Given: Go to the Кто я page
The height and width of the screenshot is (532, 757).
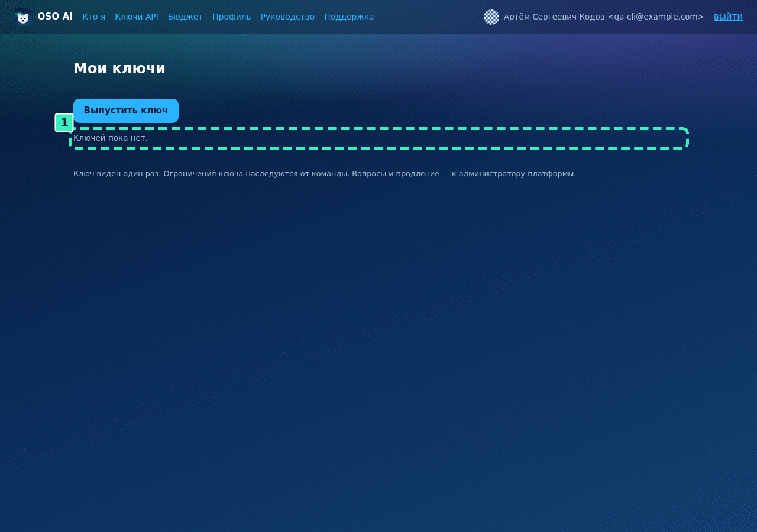Looking at the screenshot, I should pos(94,17).
